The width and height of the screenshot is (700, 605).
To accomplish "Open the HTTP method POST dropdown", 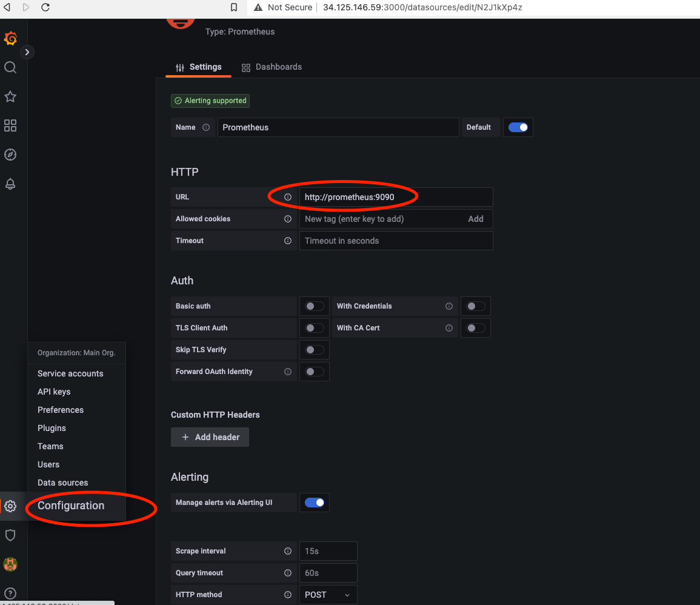I will pos(327,595).
